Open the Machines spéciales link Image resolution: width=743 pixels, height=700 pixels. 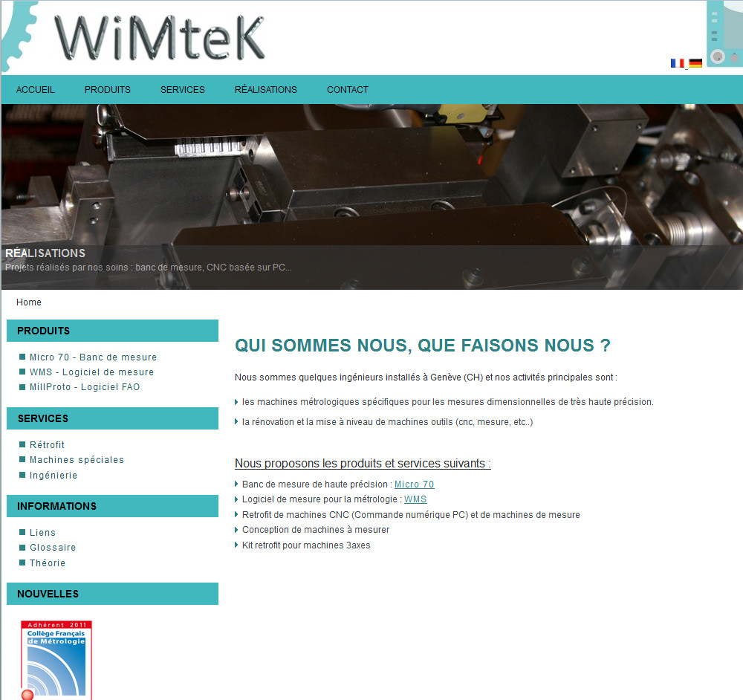[77, 460]
